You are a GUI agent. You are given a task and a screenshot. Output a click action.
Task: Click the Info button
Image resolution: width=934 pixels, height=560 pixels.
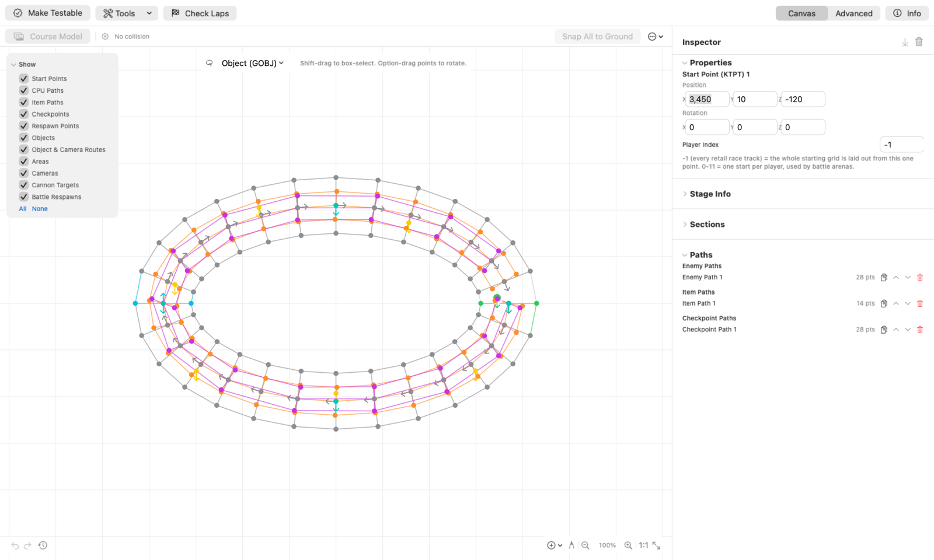pyautogui.click(x=907, y=13)
